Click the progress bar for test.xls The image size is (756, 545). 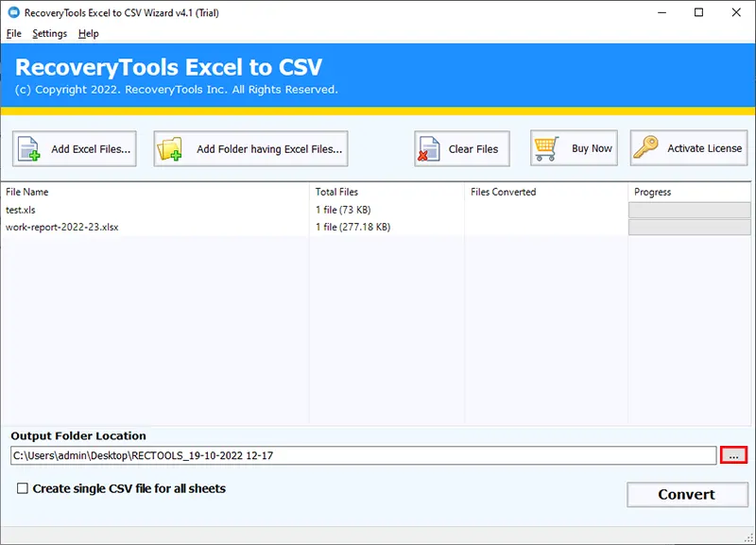[689, 210]
